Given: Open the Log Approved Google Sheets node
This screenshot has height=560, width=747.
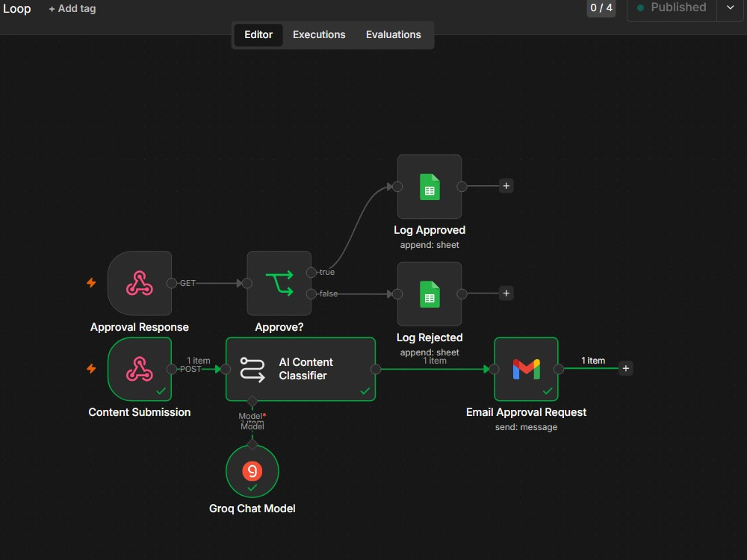Looking at the screenshot, I should [x=430, y=187].
